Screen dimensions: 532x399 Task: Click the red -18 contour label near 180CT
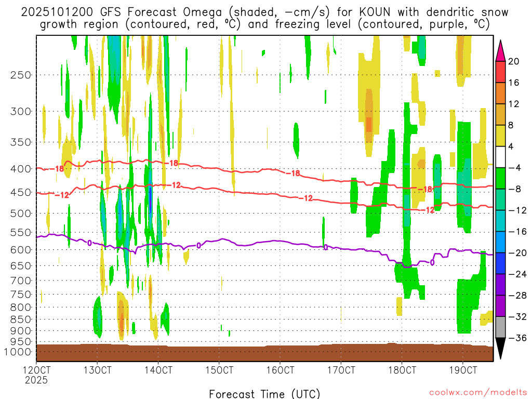[425, 189]
